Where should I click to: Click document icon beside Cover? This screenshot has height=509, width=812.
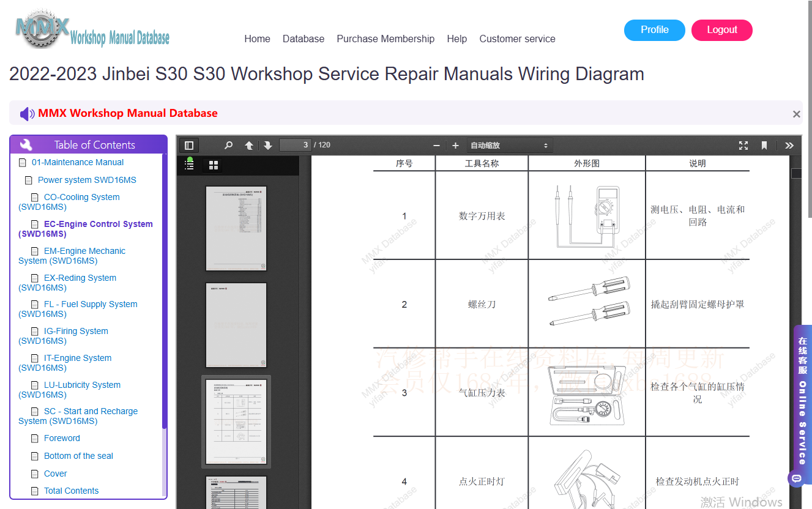[x=35, y=474]
